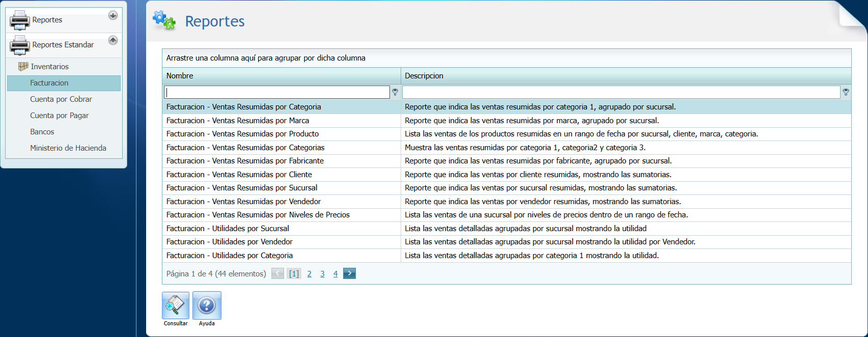Open Cuenta por Pagar reports
868x337 pixels.
pos(59,116)
